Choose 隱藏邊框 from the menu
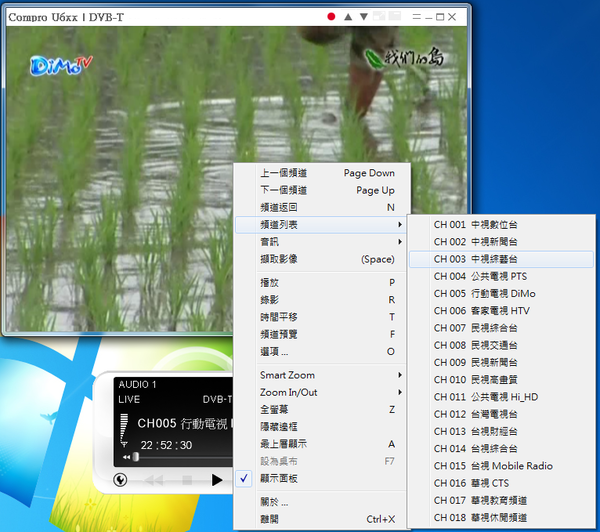 click(322, 427)
